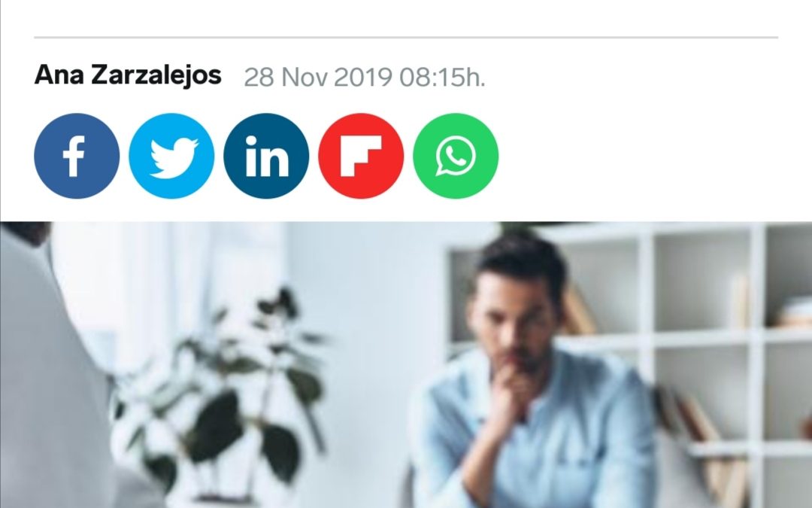This screenshot has height=508, width=812.
Task: Click the white F on Facebook button
Action: [x=74, y=157]
